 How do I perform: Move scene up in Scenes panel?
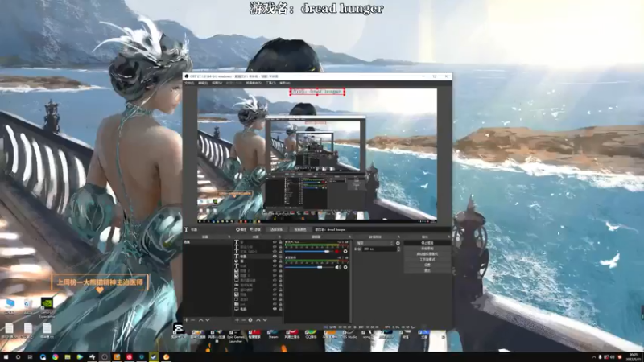click(200, 319)
